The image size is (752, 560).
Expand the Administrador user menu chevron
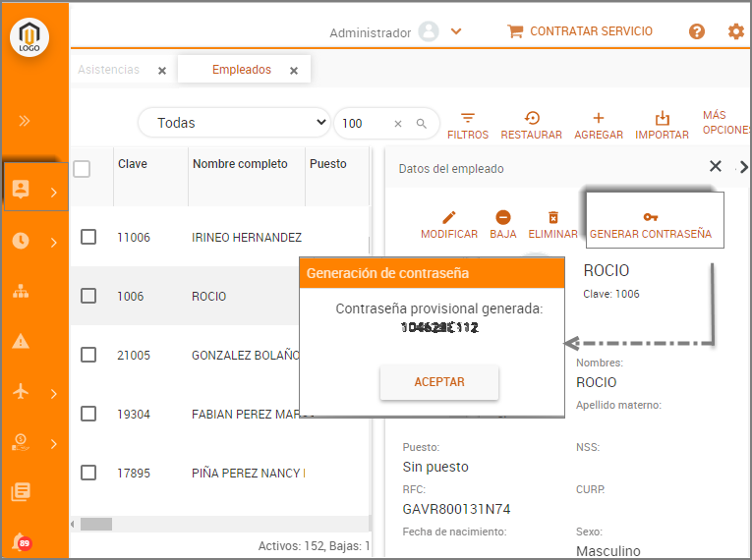[456, 31]
